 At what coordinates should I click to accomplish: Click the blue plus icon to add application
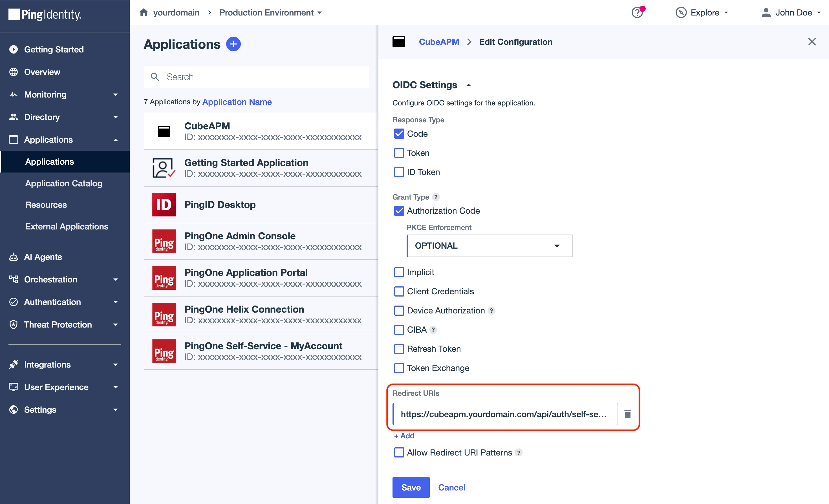(x=233, y=44)
